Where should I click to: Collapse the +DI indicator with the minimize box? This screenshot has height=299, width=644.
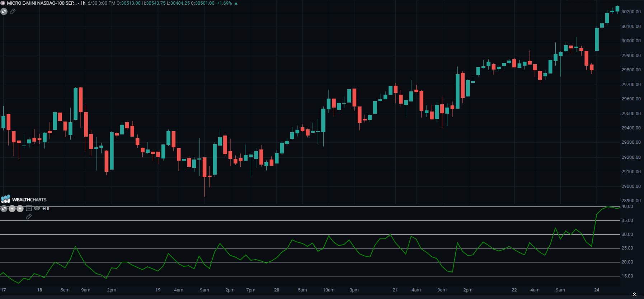coord(29,208)
